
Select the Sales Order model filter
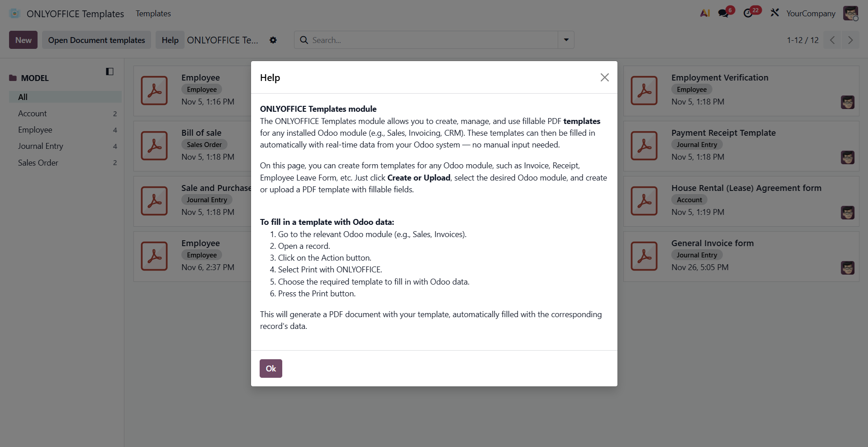tap(38, 162)
